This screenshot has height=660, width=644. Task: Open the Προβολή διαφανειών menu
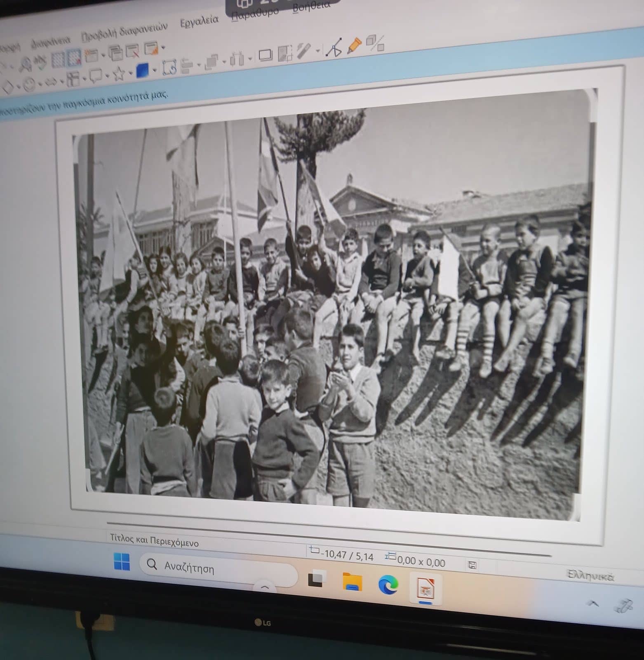point(125,31)
